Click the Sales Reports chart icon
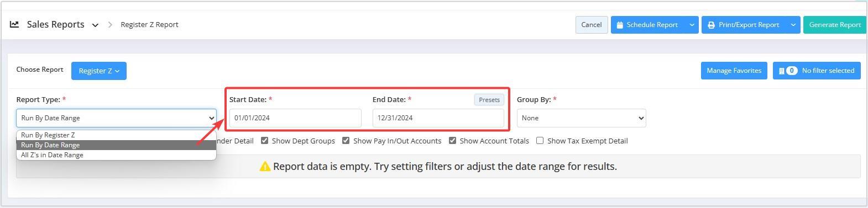Viewport: 868px width, 208px height. (x=14, y=24)
